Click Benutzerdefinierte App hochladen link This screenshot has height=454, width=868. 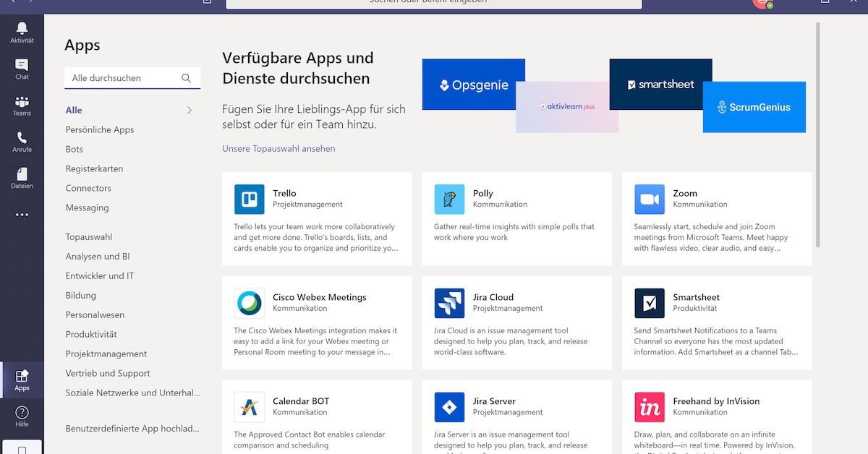tap(132, 429)
